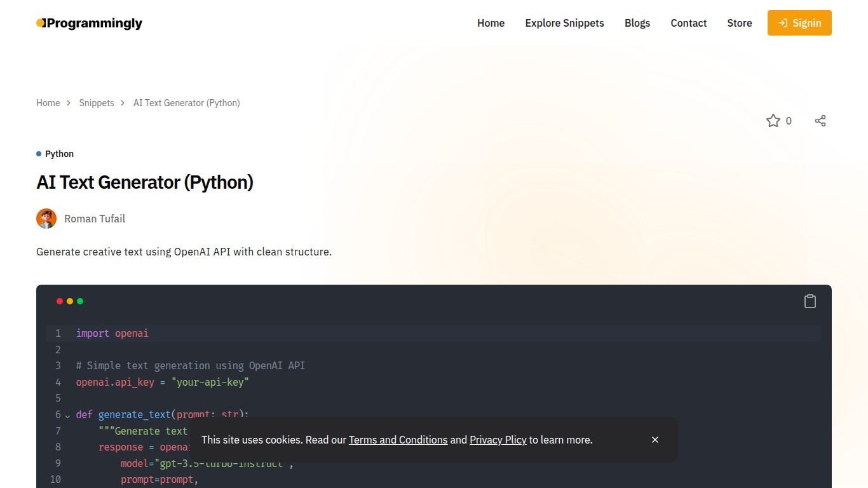This screenshot has height=488, width=868.
Task: Open the Terms and Conditions link
Action: coord(398,440)
